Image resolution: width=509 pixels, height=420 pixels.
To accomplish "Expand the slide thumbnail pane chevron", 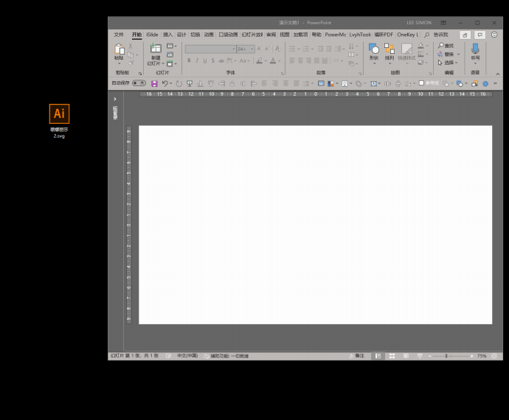I will 115,99.
